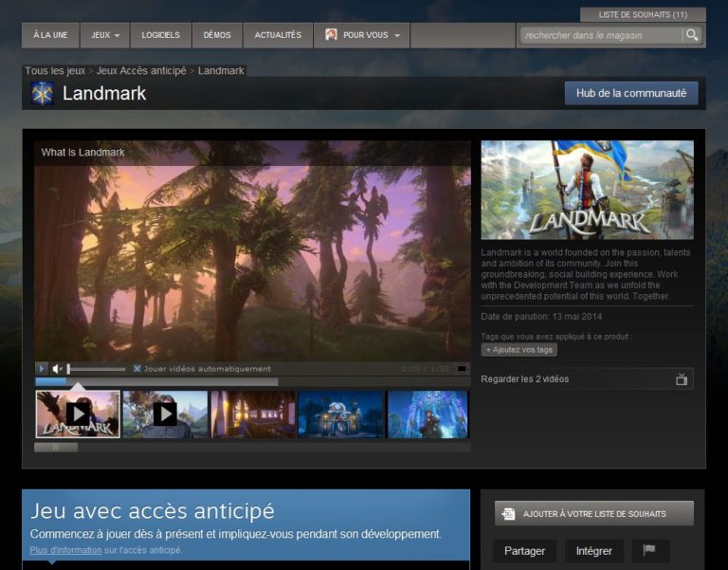Uncheck Jouer vidéos automatiquement
This screenshot has width=728, height=570.
(x=136, y=369)
